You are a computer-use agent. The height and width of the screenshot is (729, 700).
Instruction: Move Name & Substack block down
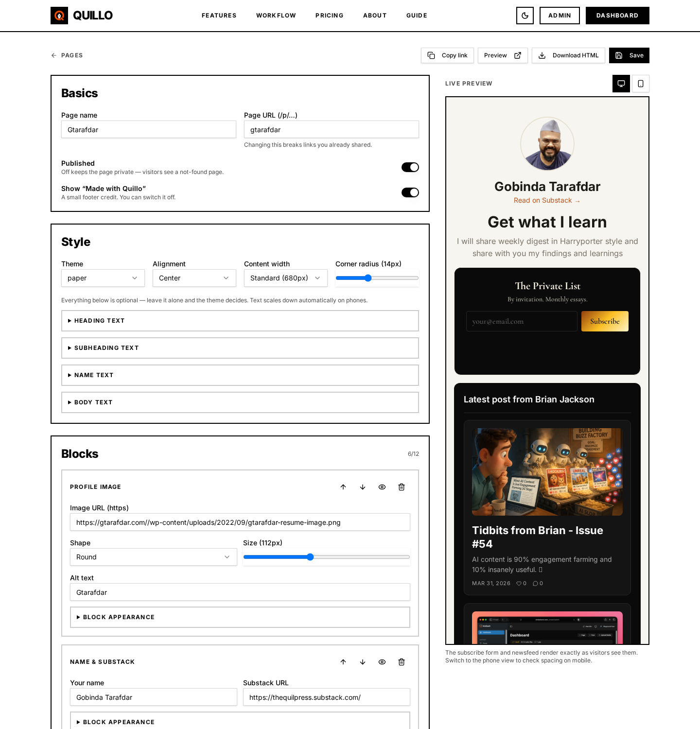tap(363, 662)
